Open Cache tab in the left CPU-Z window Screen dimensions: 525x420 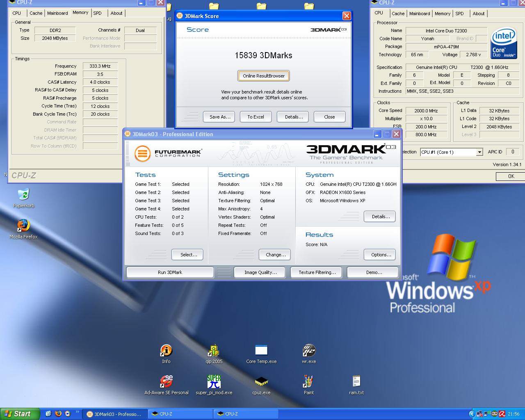[x=36, y=13]
